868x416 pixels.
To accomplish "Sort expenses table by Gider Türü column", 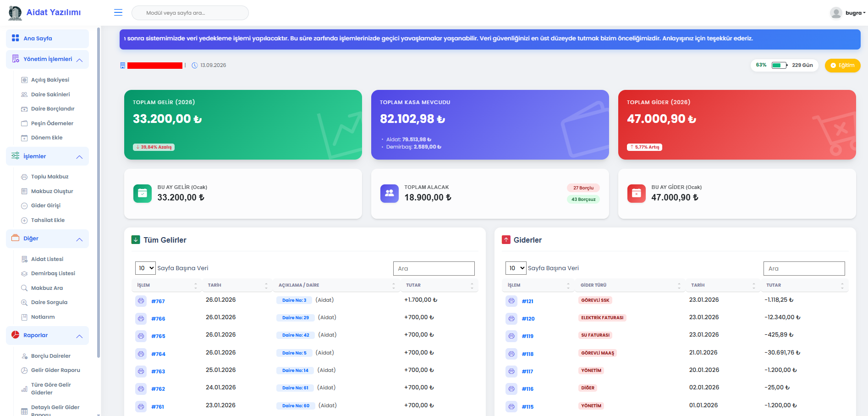I will click(679, 285).
